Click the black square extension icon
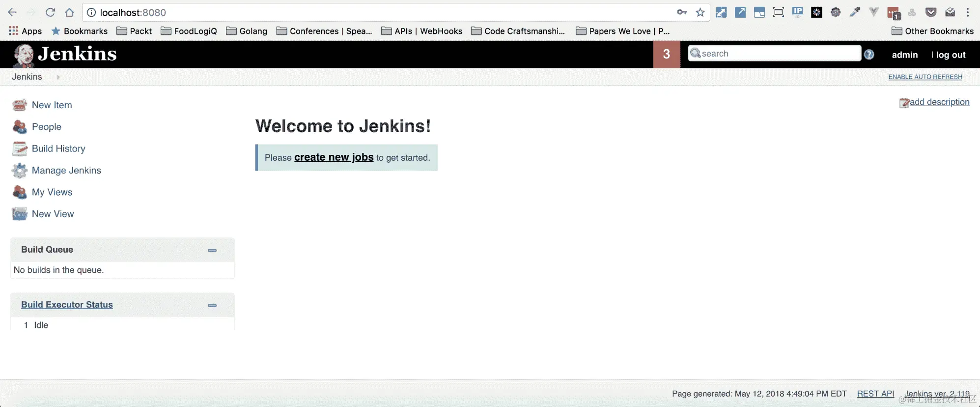This screenshot has height=407, width=980. point(816,12)
